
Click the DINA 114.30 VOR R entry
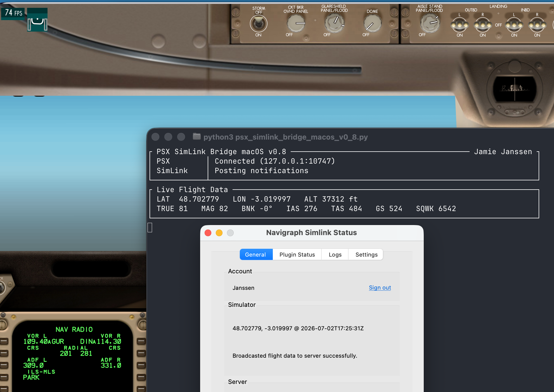pos(101,341)
